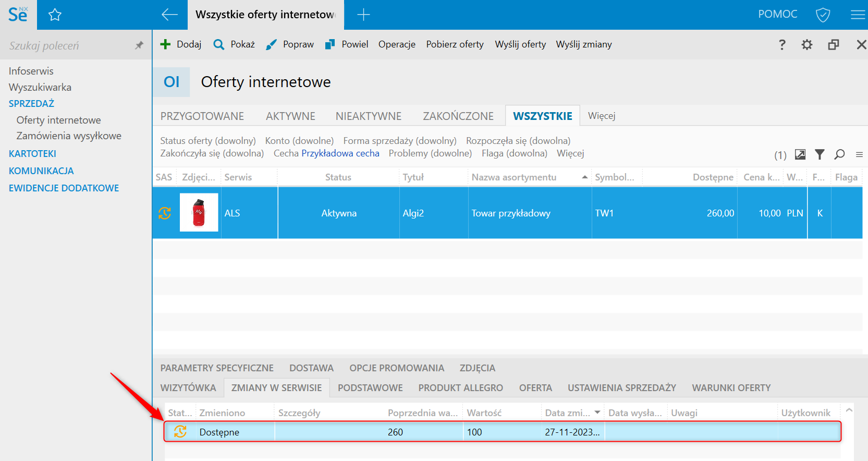
Task: Open Konto filter dropdown
Action: pos(299,141)
